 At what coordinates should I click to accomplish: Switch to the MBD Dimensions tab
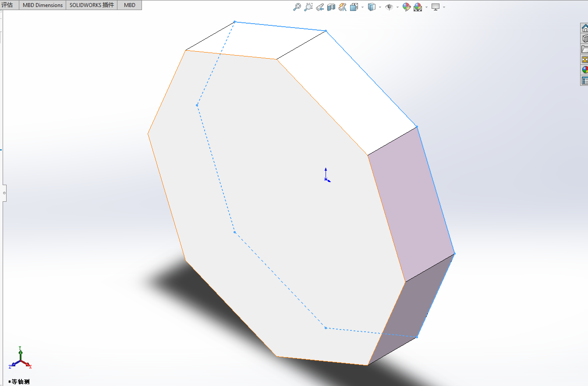point(42,5)
